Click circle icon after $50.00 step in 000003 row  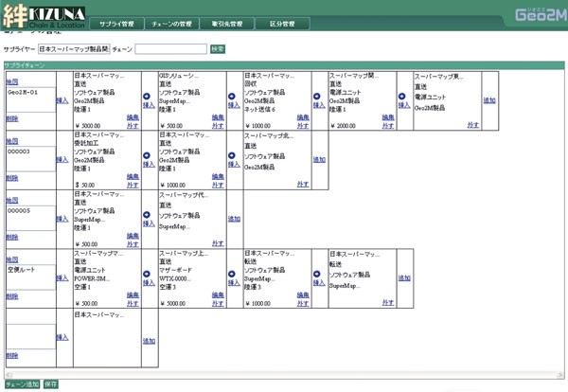[x=147, y=155]
